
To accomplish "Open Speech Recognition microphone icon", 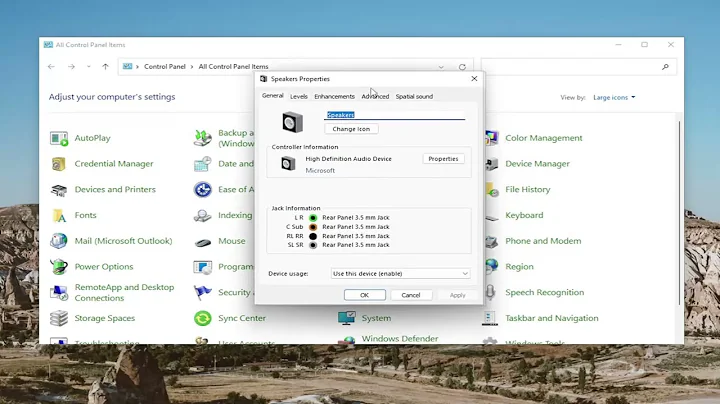I will (x=490, y=292).
